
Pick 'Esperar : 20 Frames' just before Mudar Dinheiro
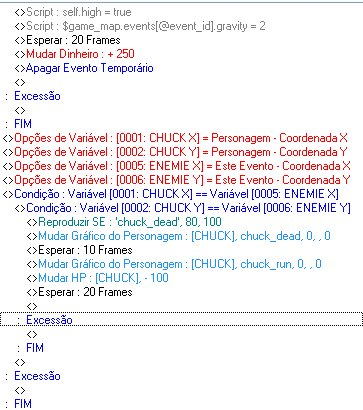click(x=68, y=40)
